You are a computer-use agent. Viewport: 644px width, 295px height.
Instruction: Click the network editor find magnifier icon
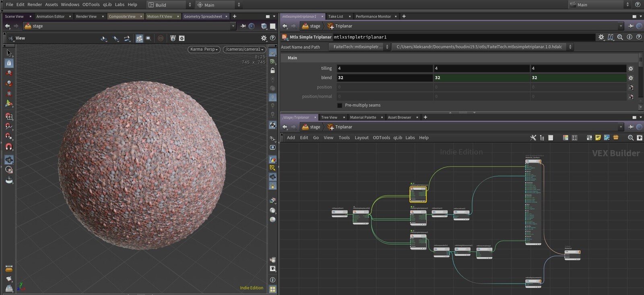pyautogui.click(x=631, y=138)
